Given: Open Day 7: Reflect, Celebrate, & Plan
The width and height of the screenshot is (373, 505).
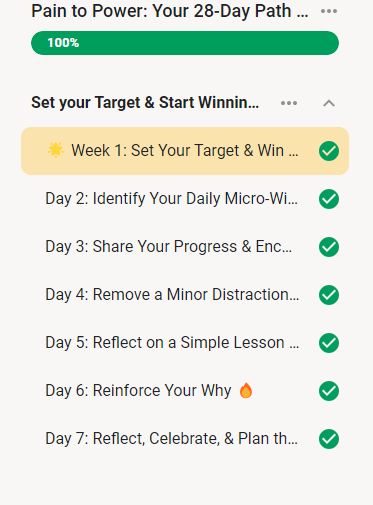Looking at the screenshot, I should pyautogui.click(x=171, y=439).
